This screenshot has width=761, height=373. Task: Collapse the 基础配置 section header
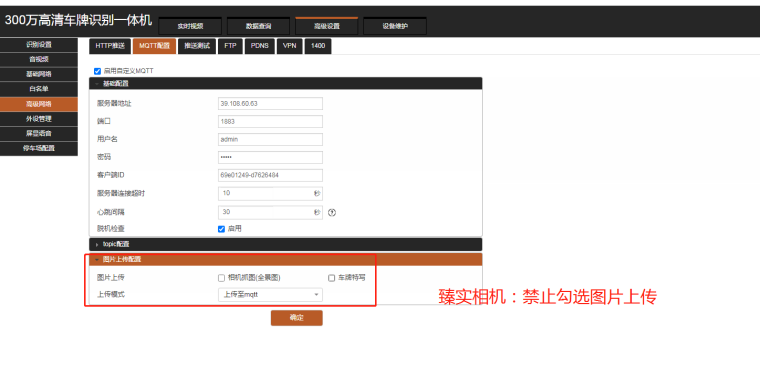point(285,83)
